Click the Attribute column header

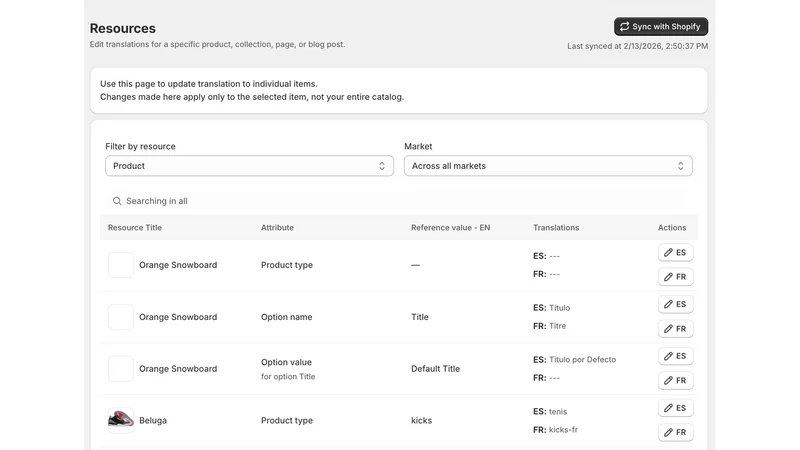pyautogui.click(x=277, y=228)
